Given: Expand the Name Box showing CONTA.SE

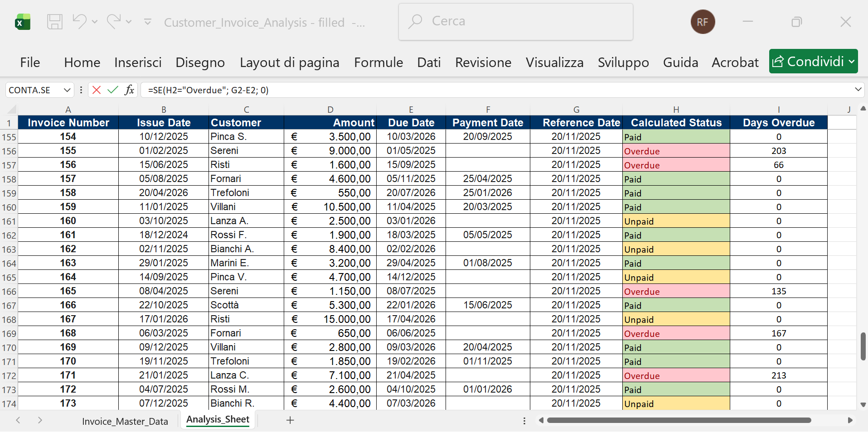Looking at the screenshot, I should coord(66,90).
